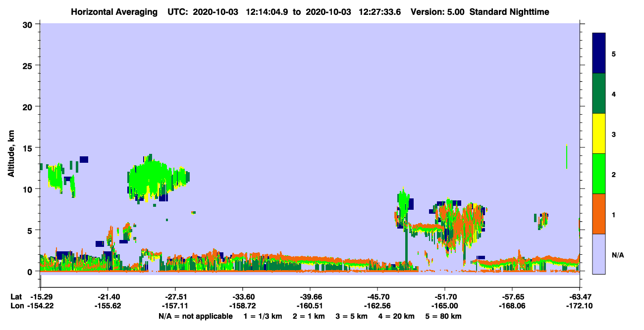Click the latitude value -51.70
Image resolution: width=644 pixels, height=330 pixels.
[x=445, y=297]
